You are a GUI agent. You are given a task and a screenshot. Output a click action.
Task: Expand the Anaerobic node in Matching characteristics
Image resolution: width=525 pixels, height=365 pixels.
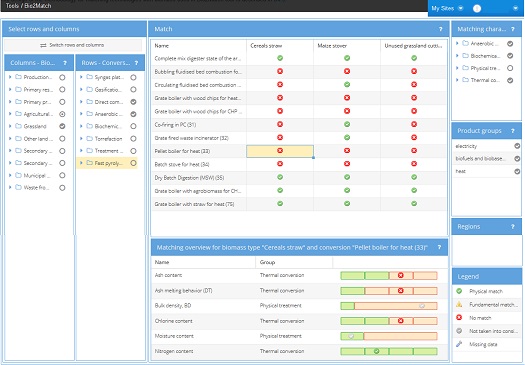coord(457,43)
